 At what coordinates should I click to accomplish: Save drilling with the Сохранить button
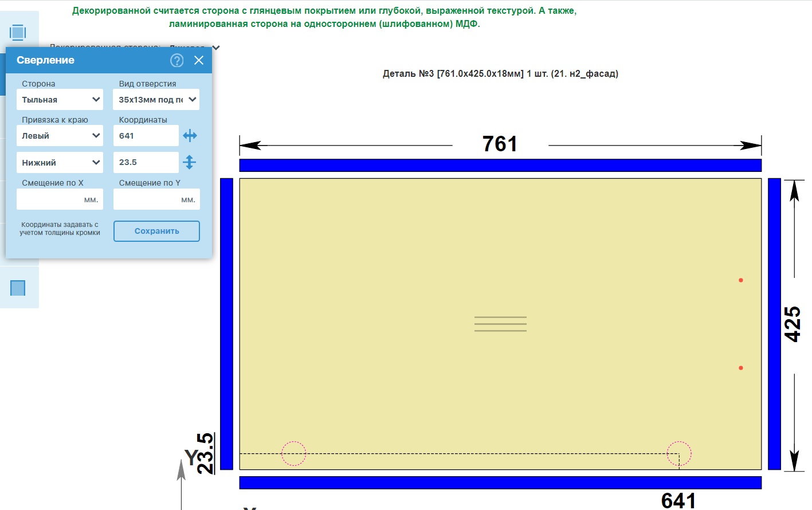[x=156, y=231]
